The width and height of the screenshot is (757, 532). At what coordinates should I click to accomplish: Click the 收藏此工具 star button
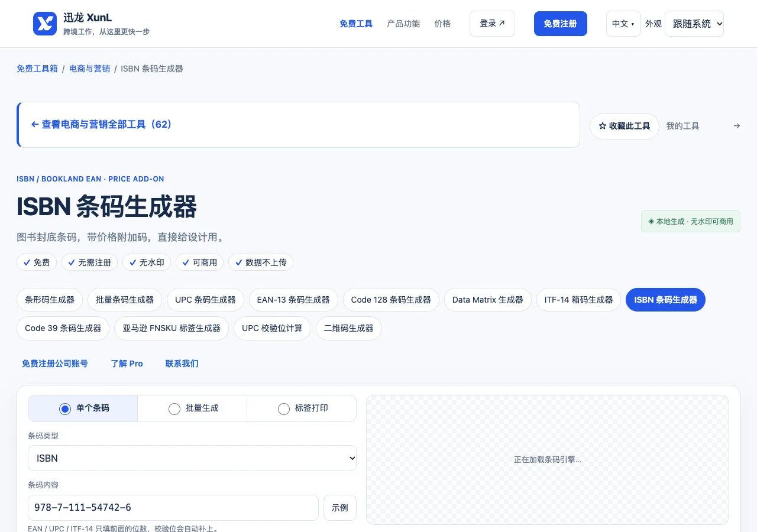pyautogui.click(x=625, y=126)
